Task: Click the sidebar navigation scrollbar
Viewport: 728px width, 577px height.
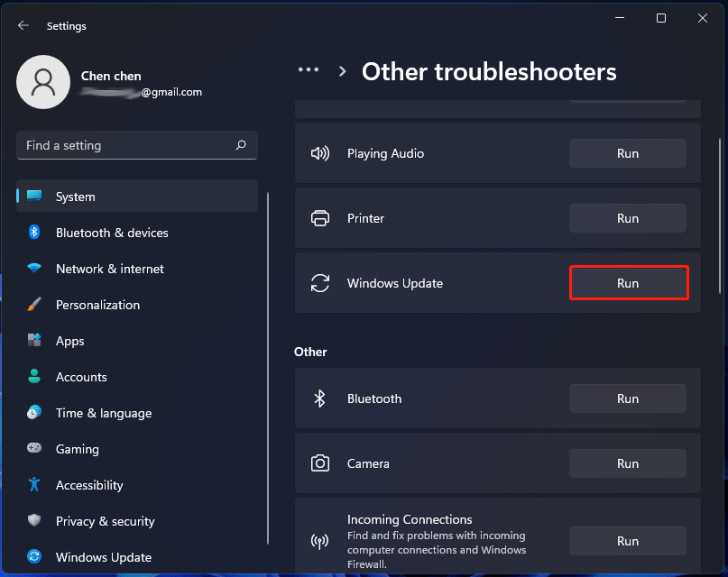Action: [x=268, y=368]
